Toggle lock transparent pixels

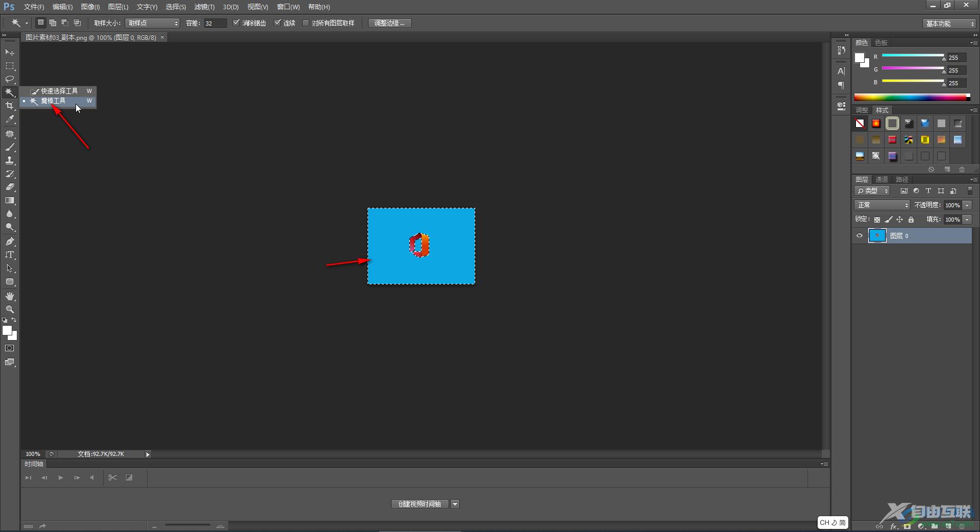[877, 220]
